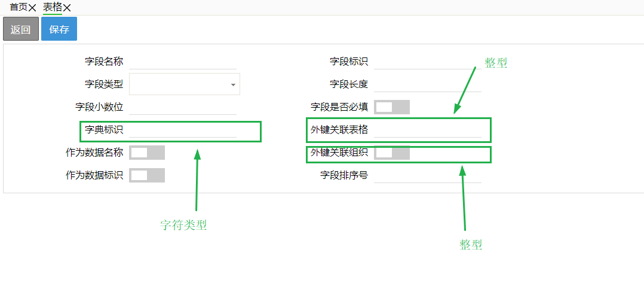Switch to the 首页 tab
Screen dimensions: 644x295
[19, 7]
